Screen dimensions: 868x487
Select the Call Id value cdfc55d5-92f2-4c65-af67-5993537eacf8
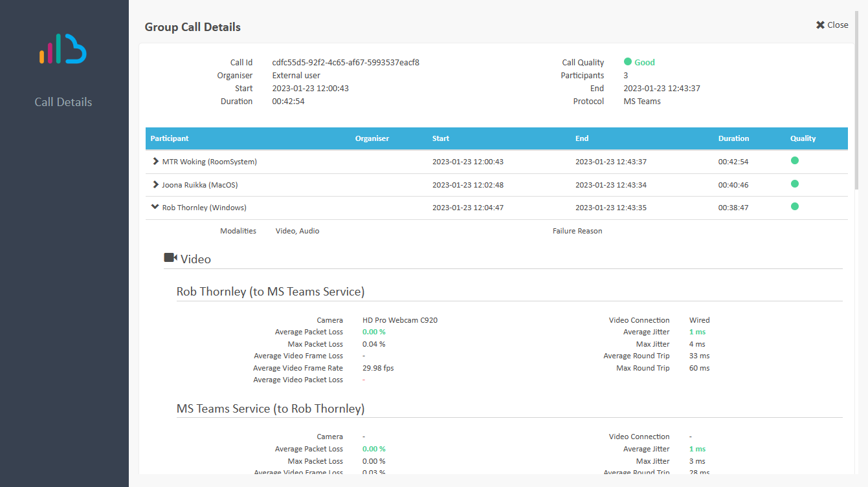pos(346,63)
